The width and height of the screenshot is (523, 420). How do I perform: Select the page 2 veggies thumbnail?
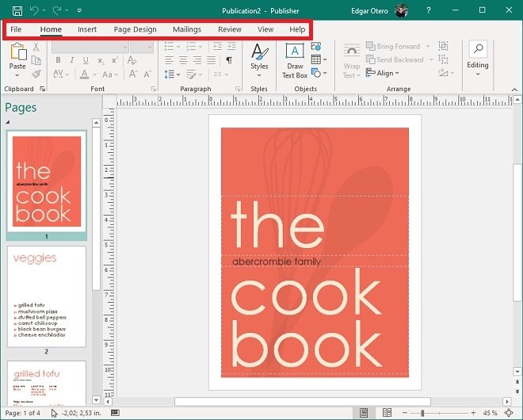click(x=47, y=296)
